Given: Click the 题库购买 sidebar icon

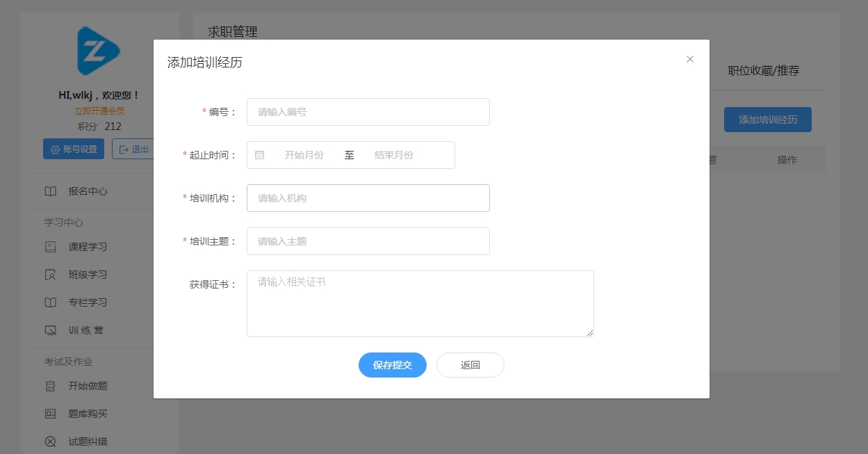Looking at the screenshot, I should (51, 414).
